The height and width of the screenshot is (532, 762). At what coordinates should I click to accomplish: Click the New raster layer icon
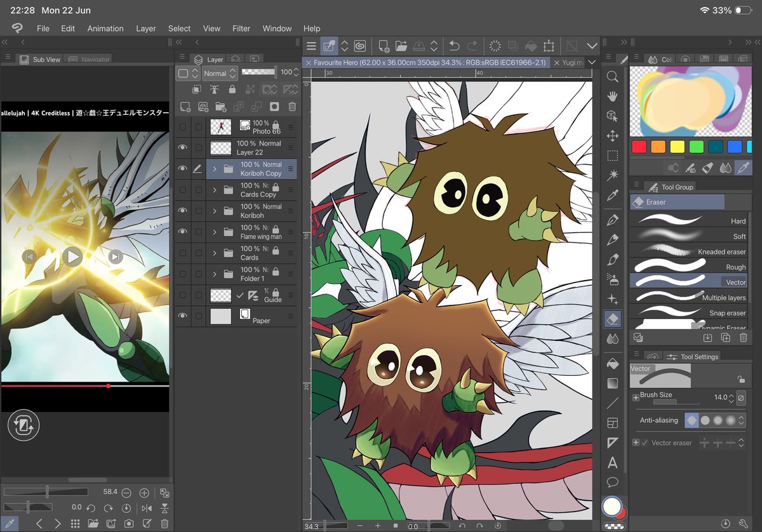click(185, 106)
